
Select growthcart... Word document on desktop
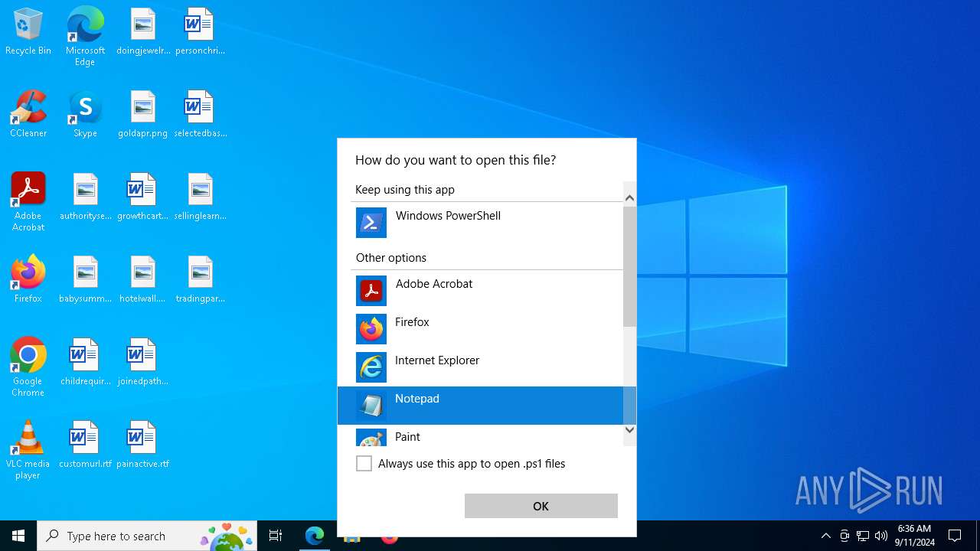[x=142, y=197]
